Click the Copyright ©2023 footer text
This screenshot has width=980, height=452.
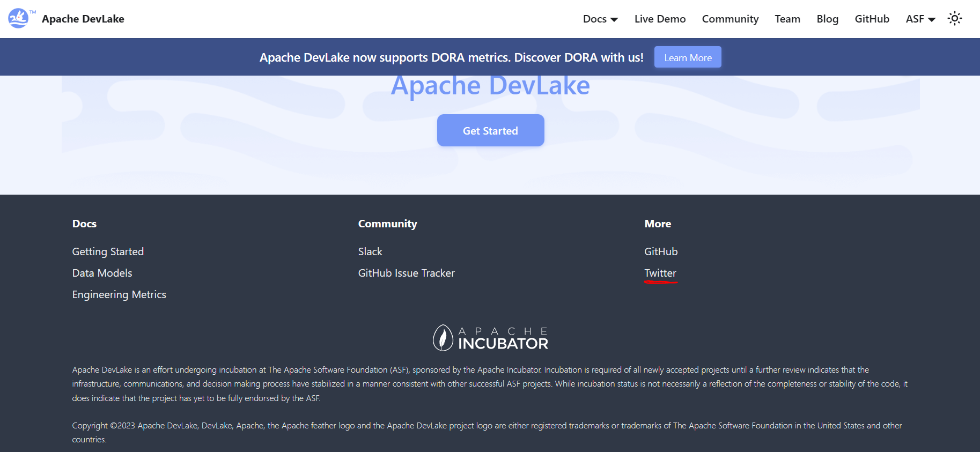487,432
